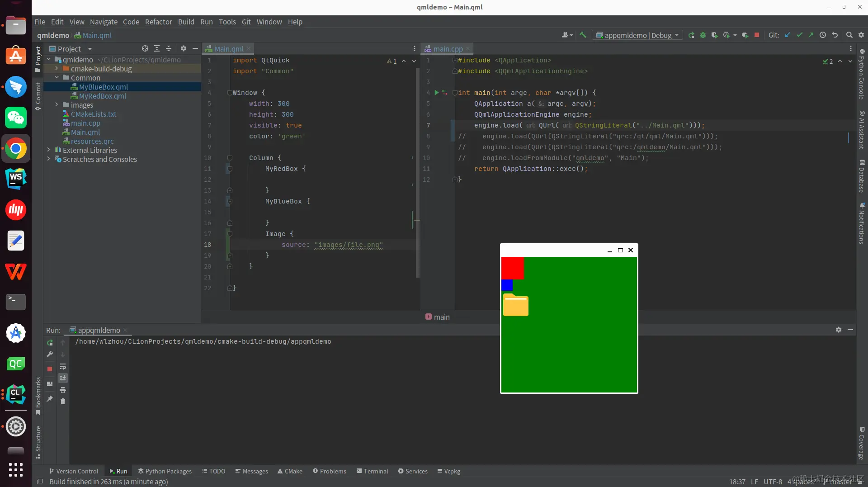Click the Search Everywhere magnifier icon
The image size is (868, 487).
849,35
